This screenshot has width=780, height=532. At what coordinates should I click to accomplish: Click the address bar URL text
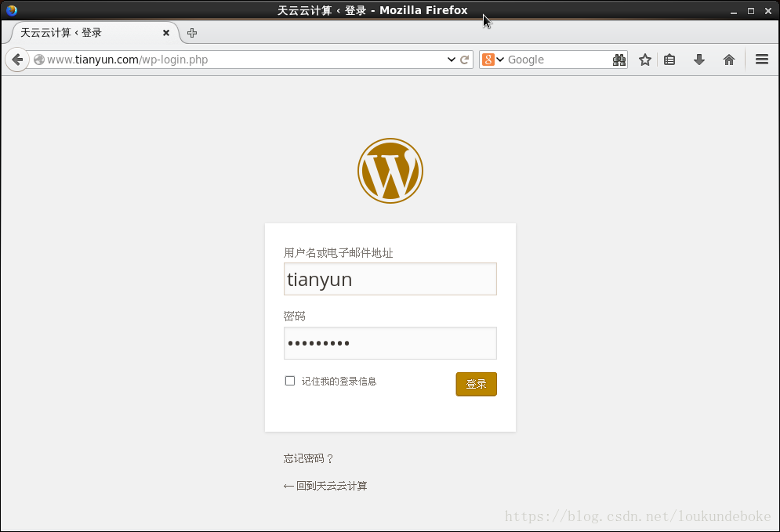coord(127,60)
